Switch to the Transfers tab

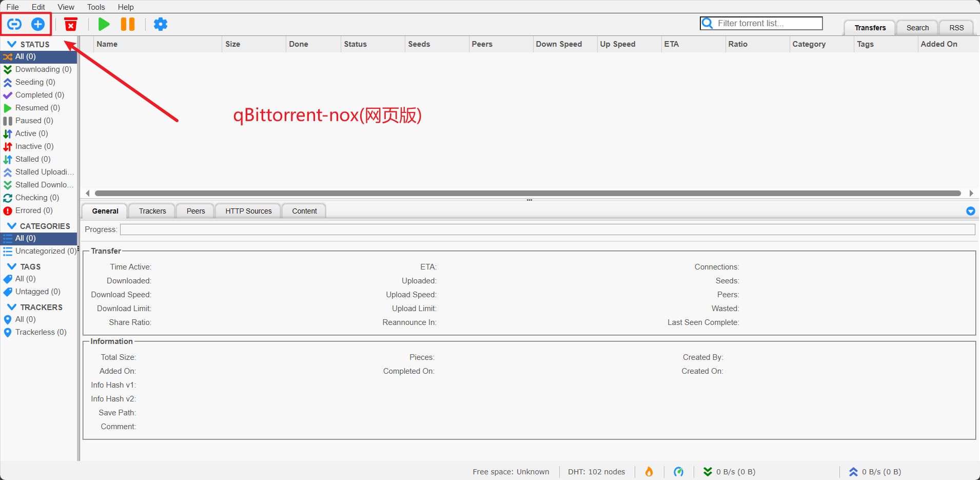(870, 28)
